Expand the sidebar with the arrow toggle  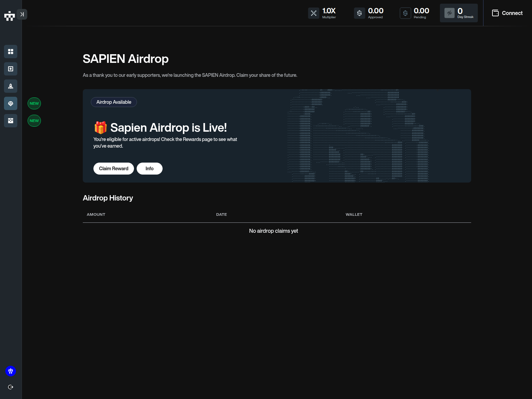[x=22, y=14]
